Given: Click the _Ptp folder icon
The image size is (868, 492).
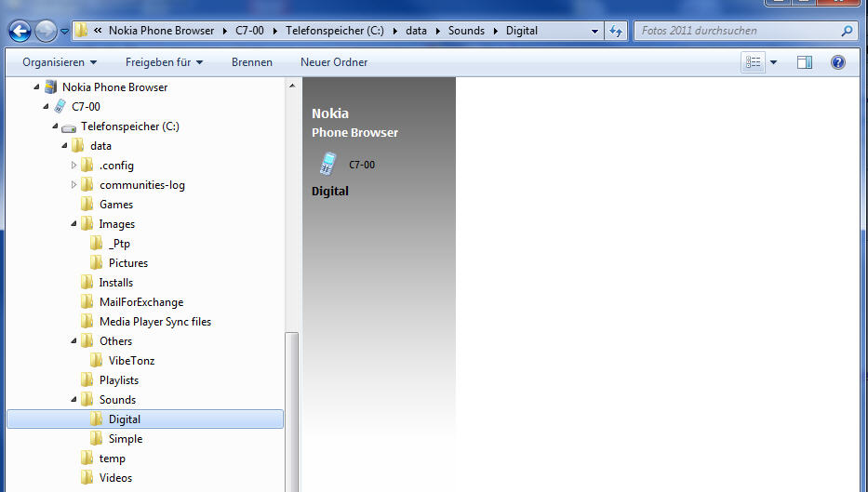Looking at the screenshot, I should [x=97, y=243].
